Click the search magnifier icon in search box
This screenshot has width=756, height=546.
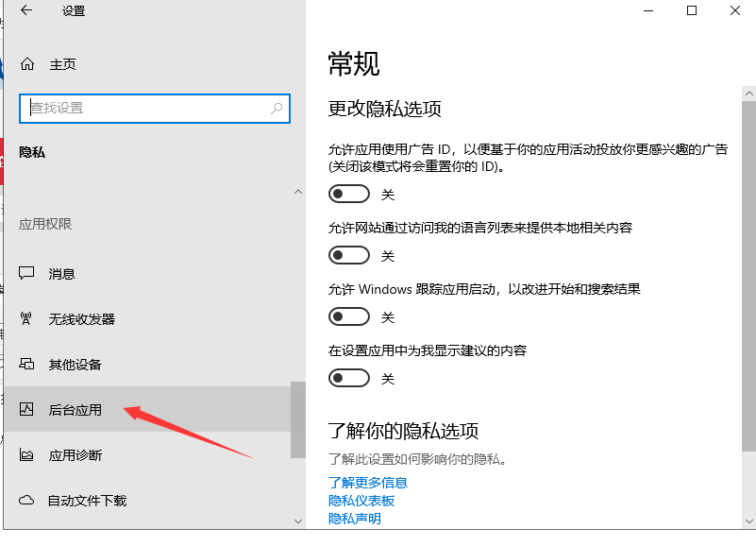[x=277, y=109]
